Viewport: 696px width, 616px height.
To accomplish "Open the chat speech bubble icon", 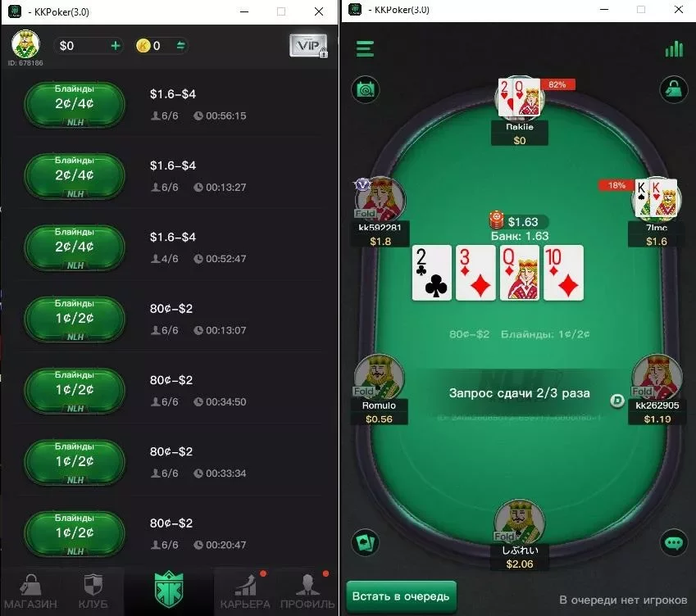I will click(x=673, y=542).
